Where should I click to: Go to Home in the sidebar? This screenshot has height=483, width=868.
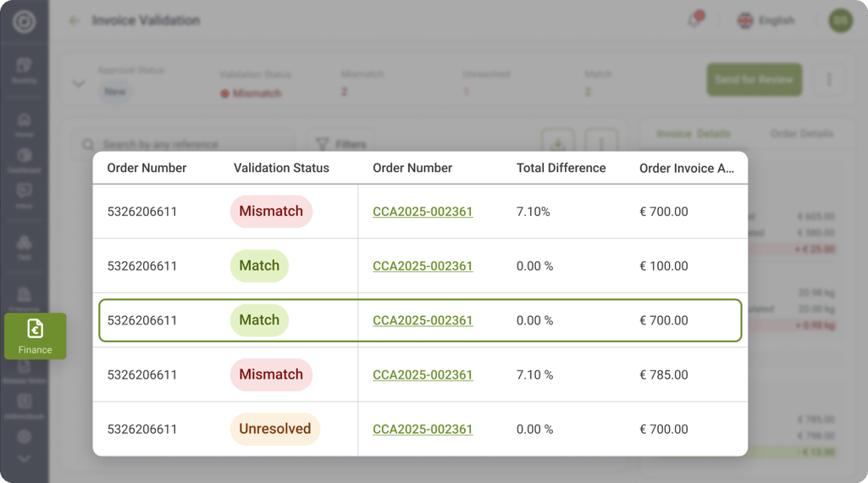coord(24,125)
